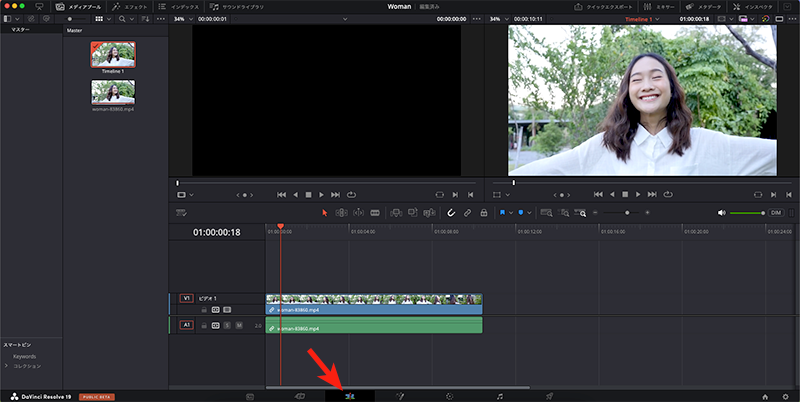Switch to the Media page

[x=250, y=396]
